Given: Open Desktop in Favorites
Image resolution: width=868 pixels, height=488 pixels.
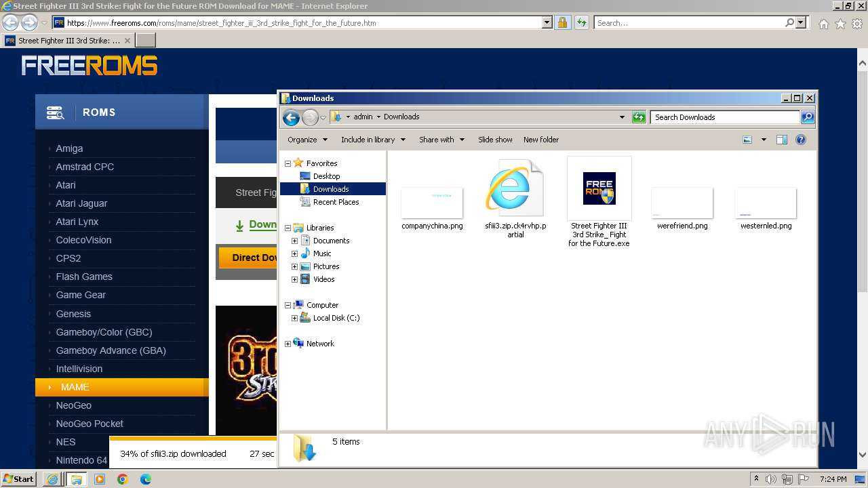Looking at the screenshot, I should pos(326,176).
